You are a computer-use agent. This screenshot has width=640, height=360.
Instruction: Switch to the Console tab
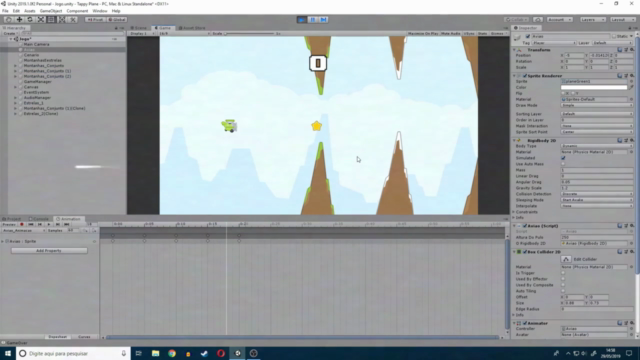39,219
